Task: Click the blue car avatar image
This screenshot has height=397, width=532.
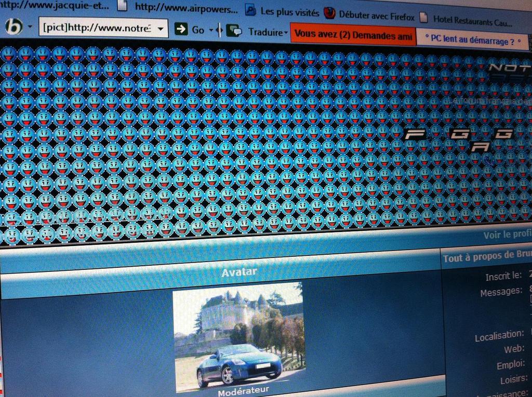Action: [x=239, y=337]
